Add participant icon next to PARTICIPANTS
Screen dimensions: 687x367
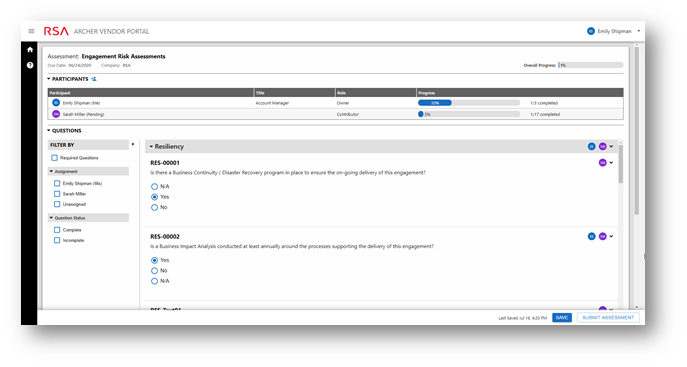tap(94, 79)
